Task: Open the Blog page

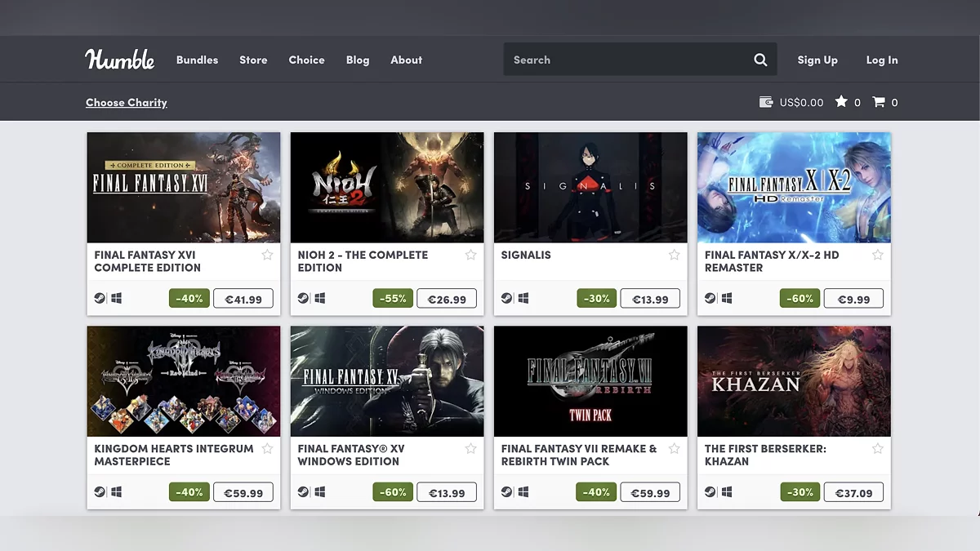Action: coord(358,60)
